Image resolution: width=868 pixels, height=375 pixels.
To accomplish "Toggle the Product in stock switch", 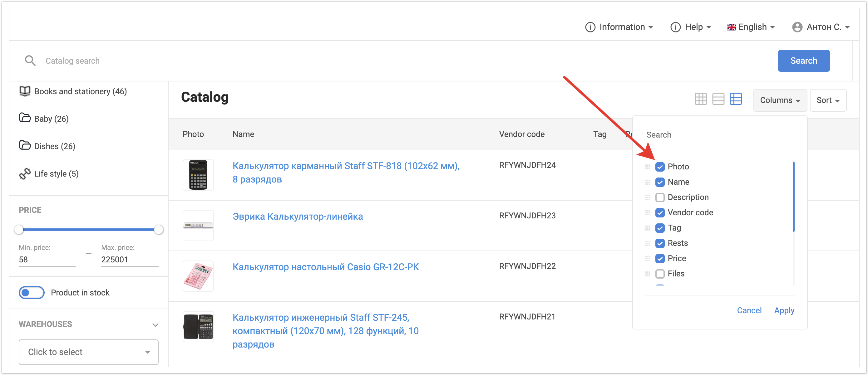I will point(31,293).
